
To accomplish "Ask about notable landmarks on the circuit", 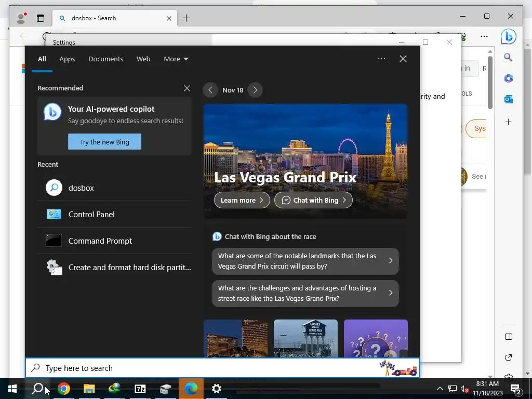I will [305, 261].
